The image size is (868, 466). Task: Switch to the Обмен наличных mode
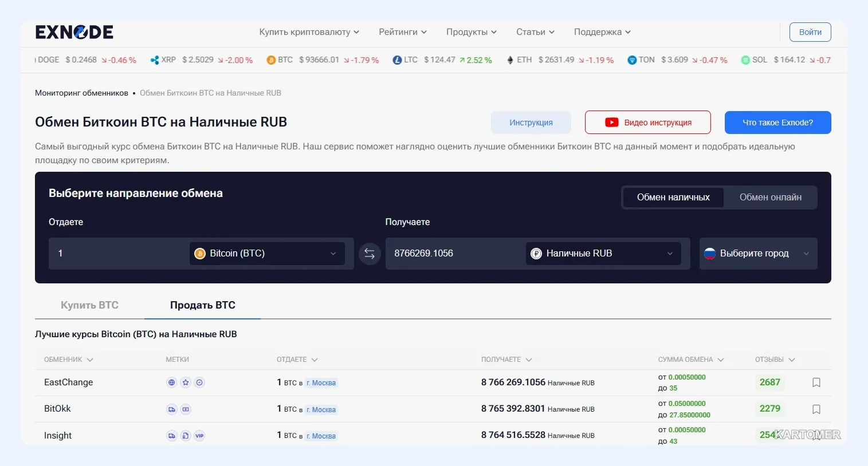coord(673,198)
